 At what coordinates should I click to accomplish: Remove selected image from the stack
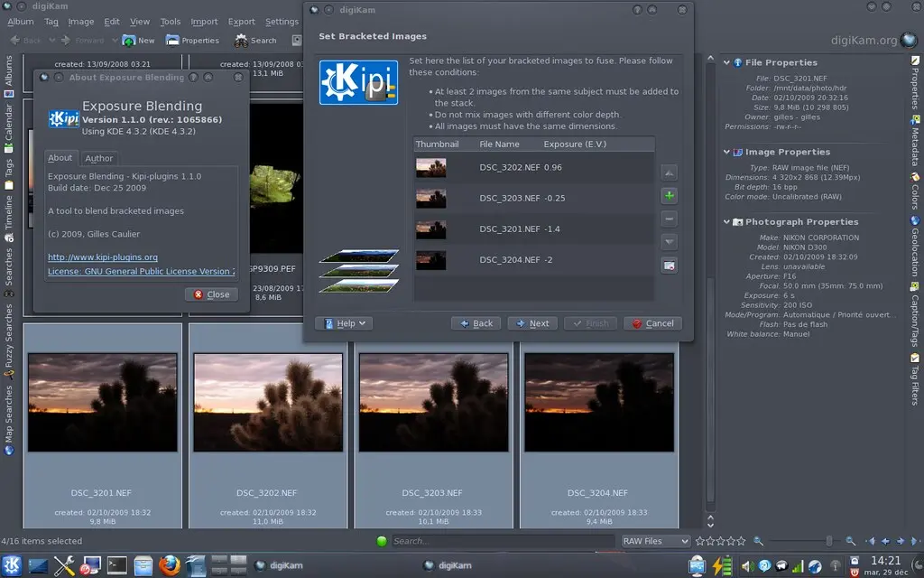click(x=669, y=219)
